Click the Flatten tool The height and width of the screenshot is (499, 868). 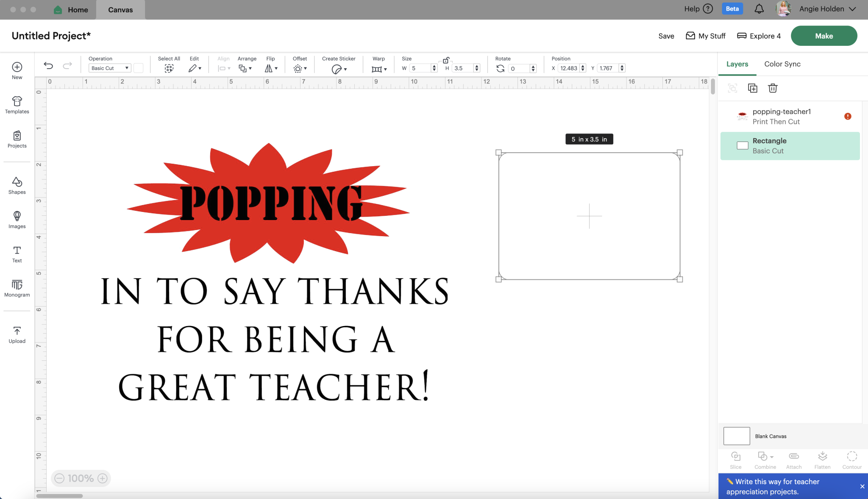(x=822, y=460)
